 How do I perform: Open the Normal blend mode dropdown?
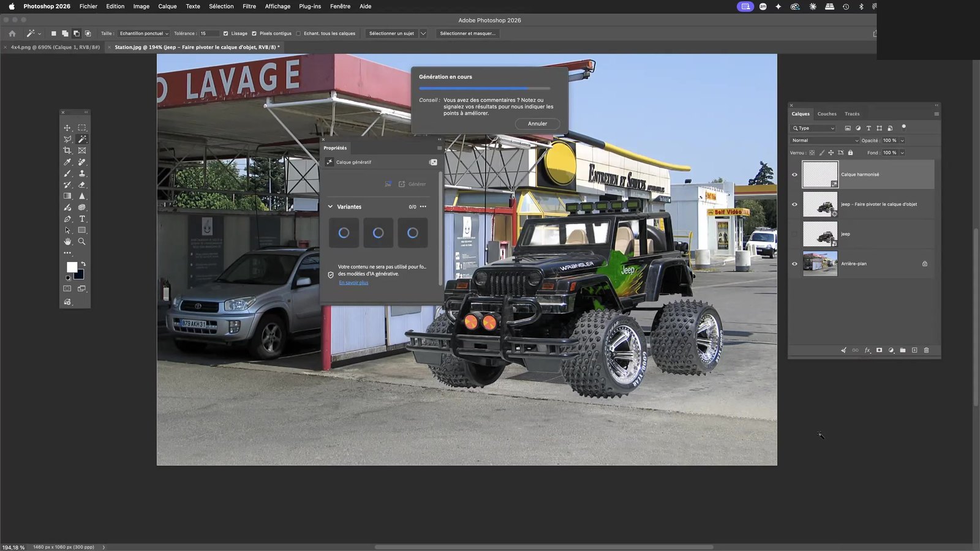point(825,140)
